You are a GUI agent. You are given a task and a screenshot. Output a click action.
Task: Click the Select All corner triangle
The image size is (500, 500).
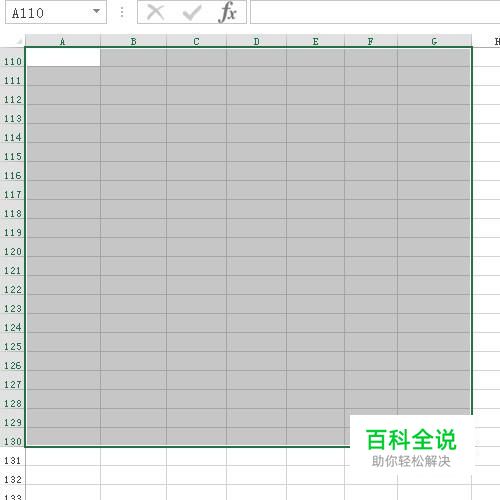click(x=18, y=41)
